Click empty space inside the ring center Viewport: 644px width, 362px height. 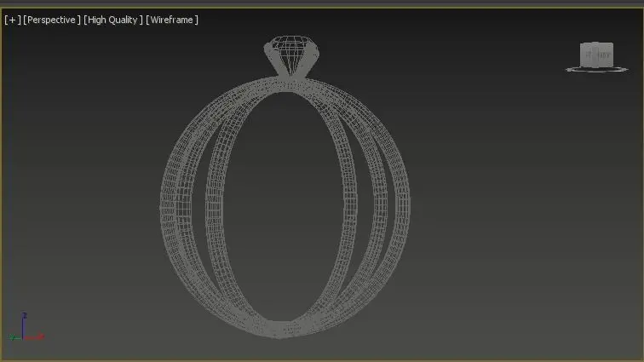coord(284,205)
